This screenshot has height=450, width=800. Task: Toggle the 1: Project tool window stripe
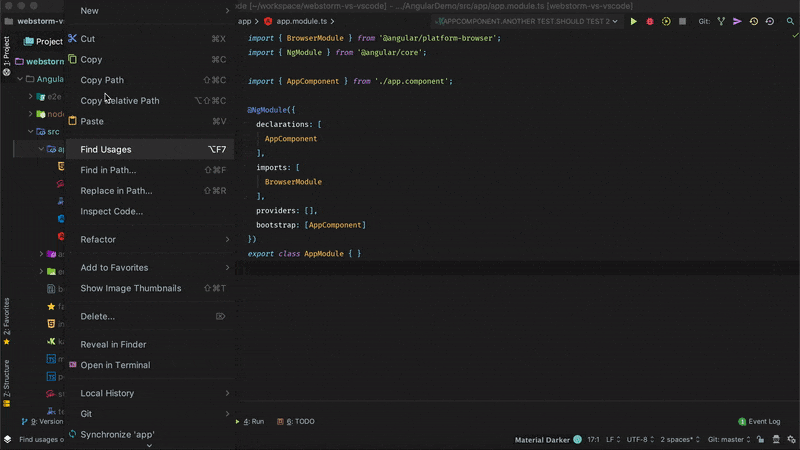pos(7,56)
